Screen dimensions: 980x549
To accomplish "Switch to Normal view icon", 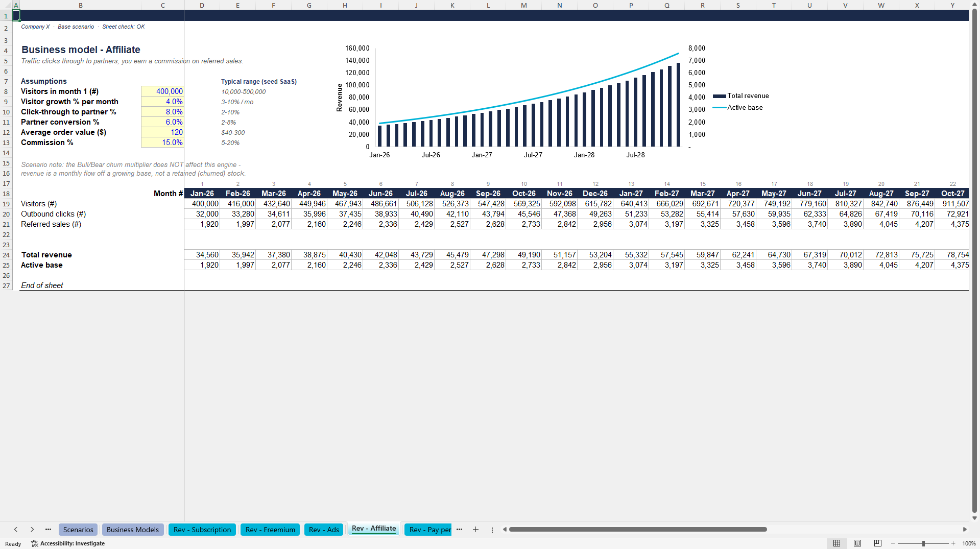I will 836,543.
